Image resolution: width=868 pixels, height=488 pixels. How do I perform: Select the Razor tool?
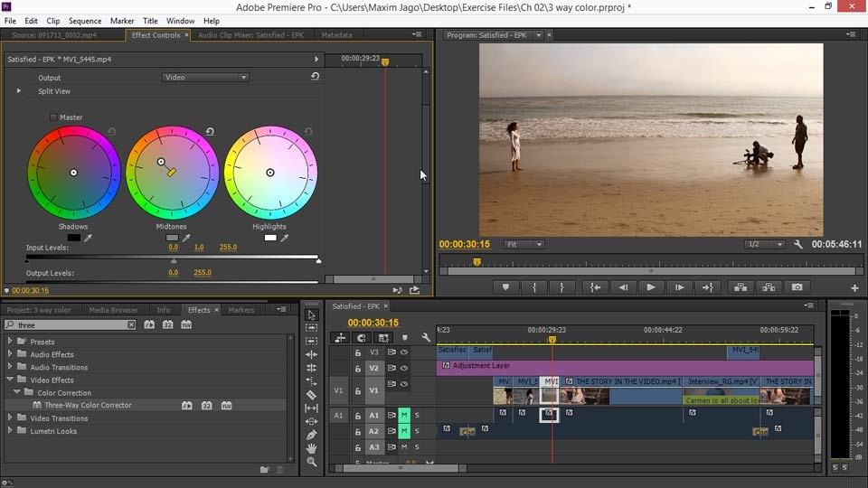coord(312,395)
